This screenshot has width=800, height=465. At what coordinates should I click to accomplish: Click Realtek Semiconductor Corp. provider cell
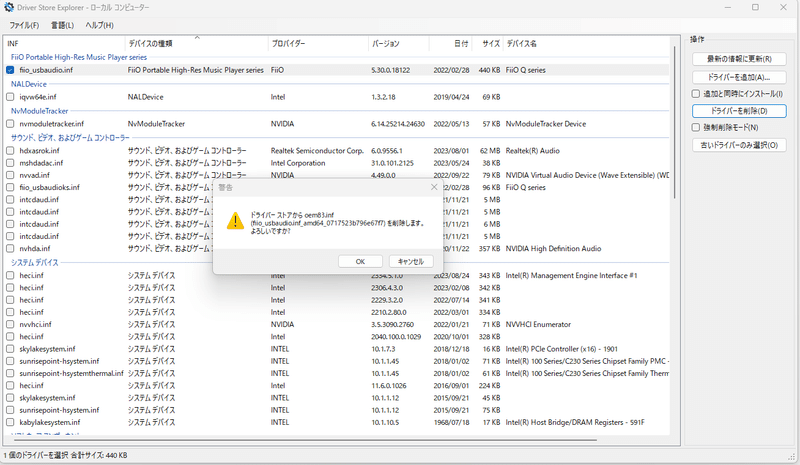point(317,151)
